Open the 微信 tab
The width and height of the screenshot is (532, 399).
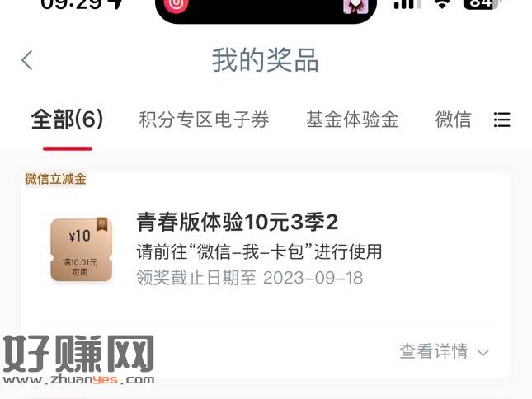(x=454, y=120)
